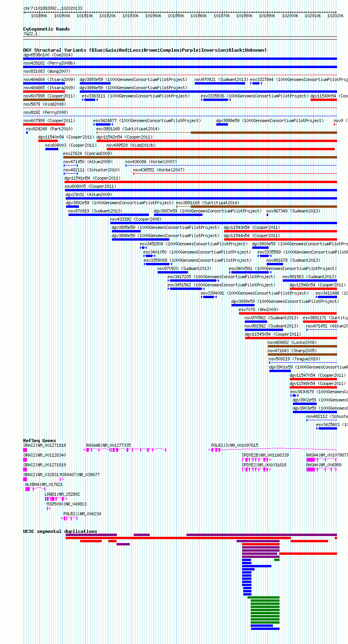Open nsv8192 (Perry2008) variant
This screenshot has width=348, height=644.
pyautogui.click(x=46, y=112)
